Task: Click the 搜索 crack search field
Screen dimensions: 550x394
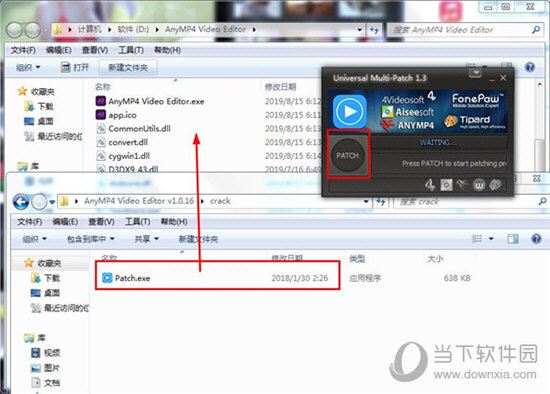Action: pyautogui.click(x=471, y=202)
